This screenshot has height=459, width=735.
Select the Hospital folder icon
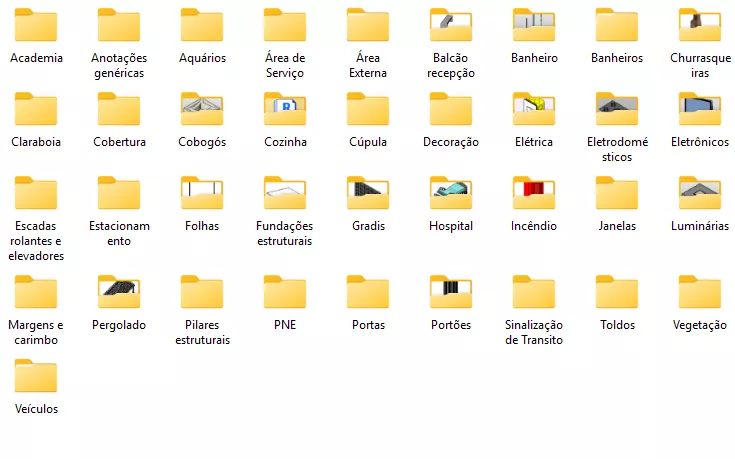(451, 194)
